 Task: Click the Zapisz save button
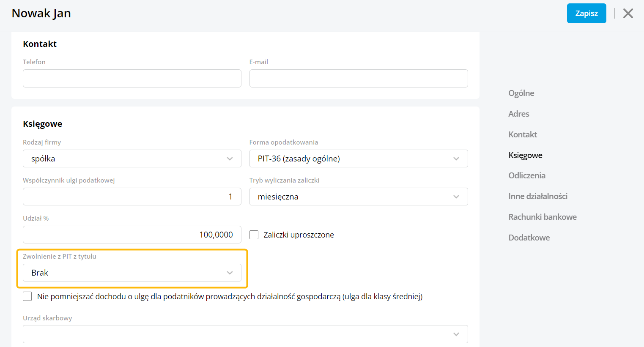(x=586, y=14)
